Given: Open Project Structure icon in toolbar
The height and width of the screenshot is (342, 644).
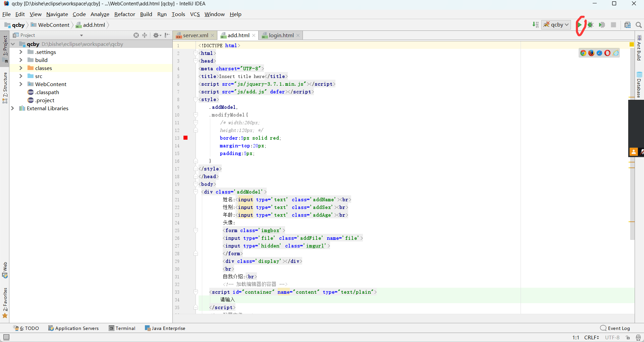Looking at the screenshot, I should click(x=628, y=25).
